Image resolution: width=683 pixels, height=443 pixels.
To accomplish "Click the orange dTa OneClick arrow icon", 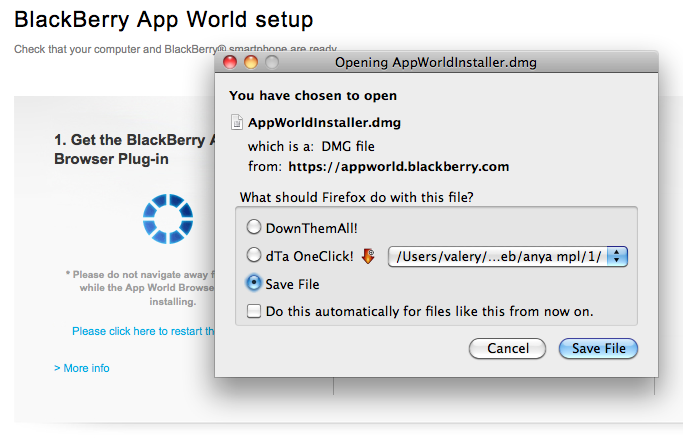I will pyautogui.click(x=368, y=256).
